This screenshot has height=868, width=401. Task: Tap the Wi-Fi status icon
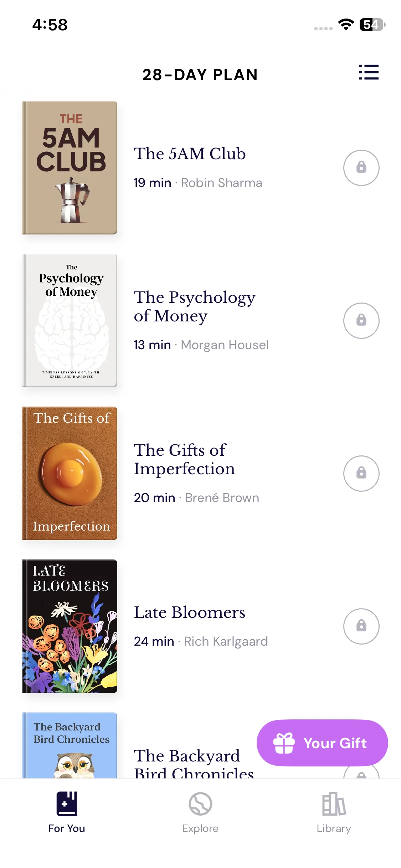coord(346,25)
